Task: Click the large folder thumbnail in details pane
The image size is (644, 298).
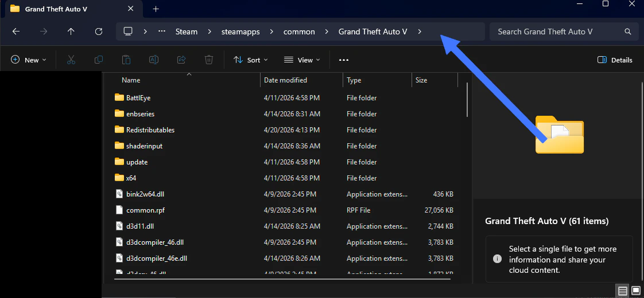Action: (x=560, y=135)
